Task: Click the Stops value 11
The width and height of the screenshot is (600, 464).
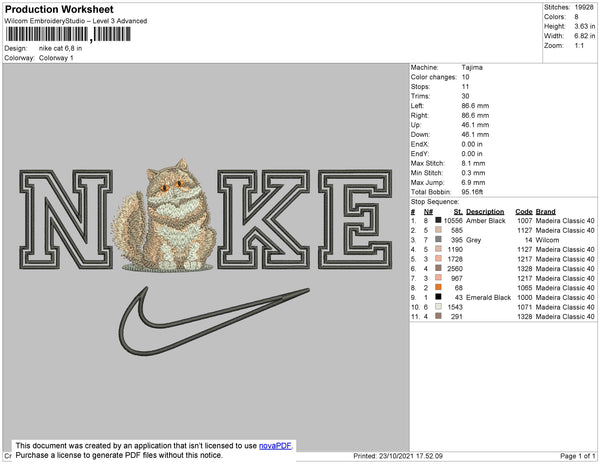Action: (465, 86)
